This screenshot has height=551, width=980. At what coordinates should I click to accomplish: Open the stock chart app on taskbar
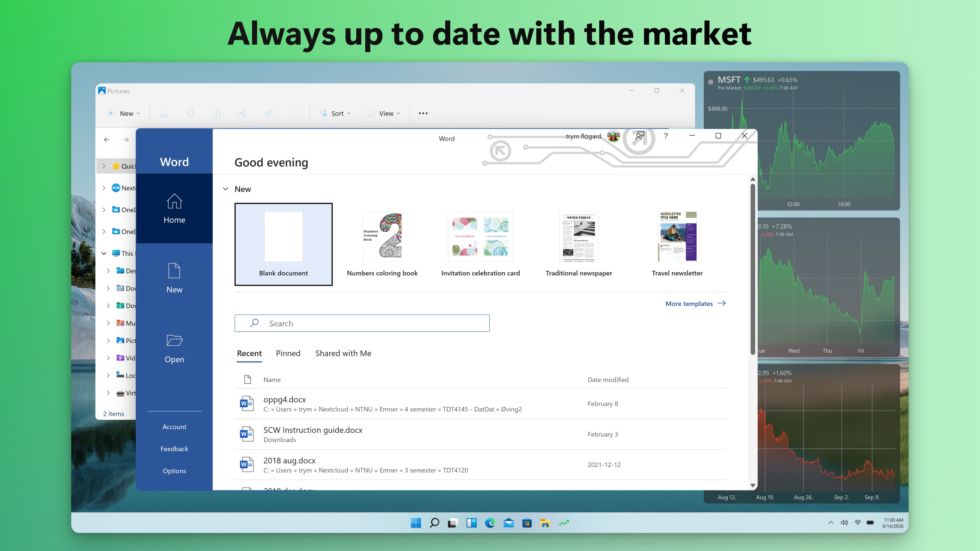coord(564,523)
